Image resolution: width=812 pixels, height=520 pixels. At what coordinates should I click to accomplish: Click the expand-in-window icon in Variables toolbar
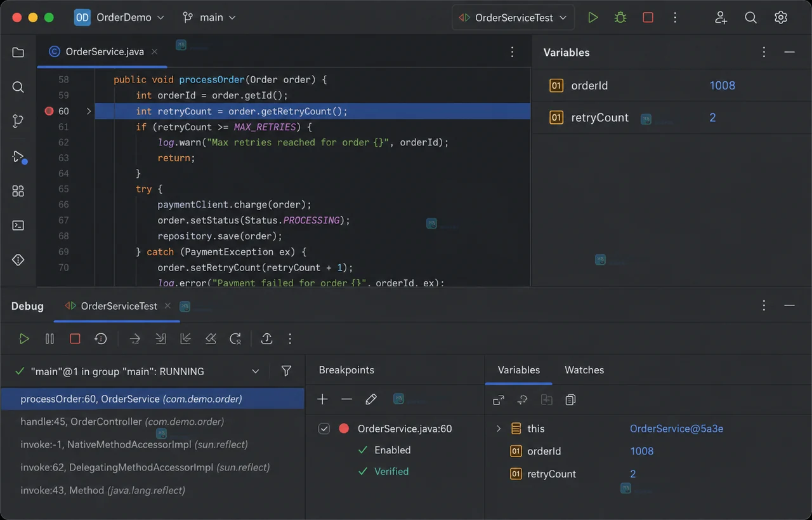coord(499,400)
